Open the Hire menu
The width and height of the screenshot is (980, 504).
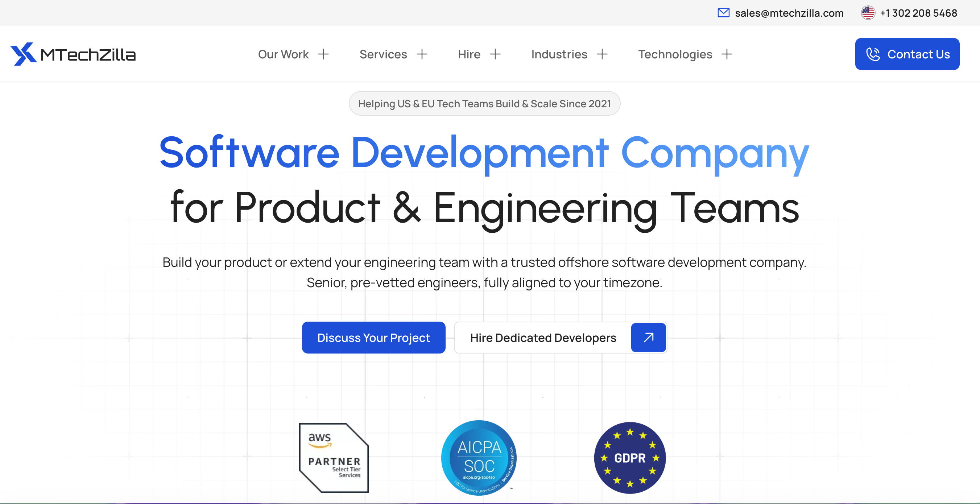tap(469, 54)
